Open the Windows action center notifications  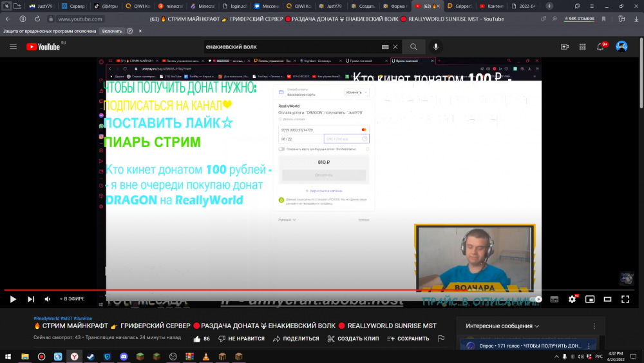click(x=633, y=357)
